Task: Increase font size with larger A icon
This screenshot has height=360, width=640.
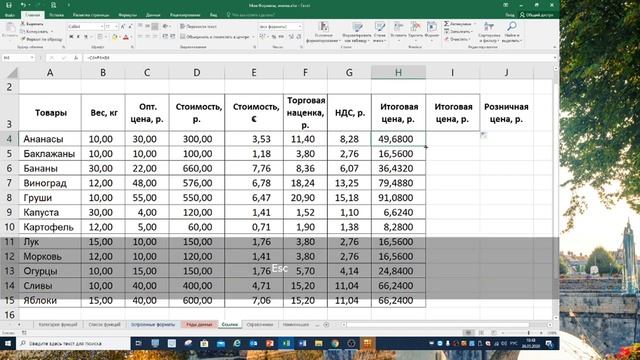Action: pos(123,27)
